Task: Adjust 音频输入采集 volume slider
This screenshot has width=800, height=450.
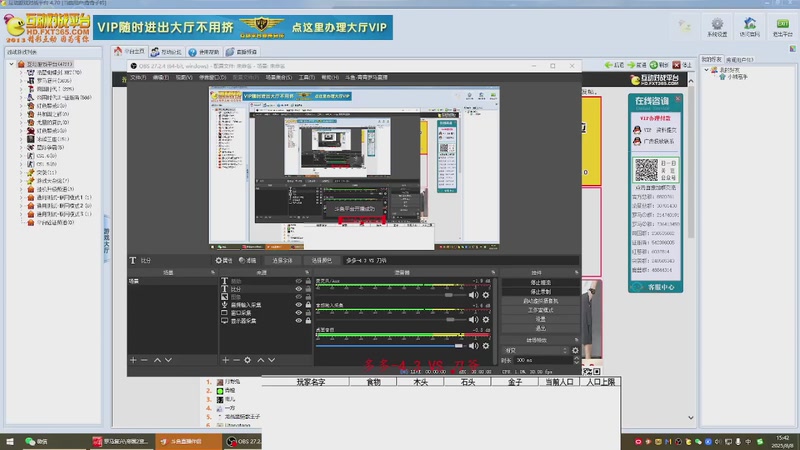Action: click(x=389, y=319)
